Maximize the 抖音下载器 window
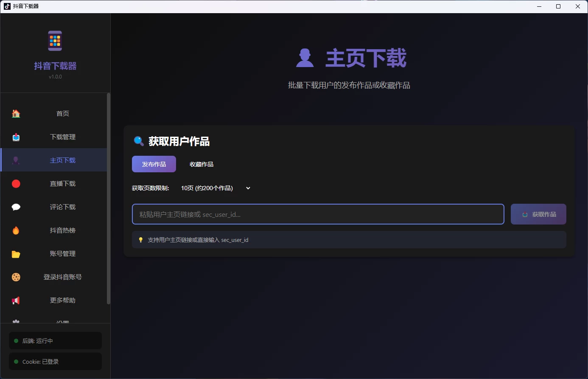 point(558,6)
